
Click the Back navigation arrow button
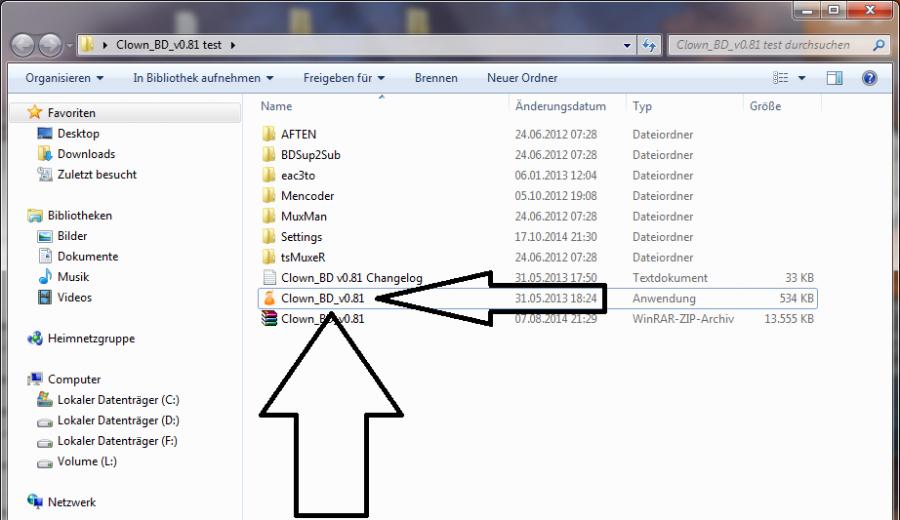click(23, 45)
